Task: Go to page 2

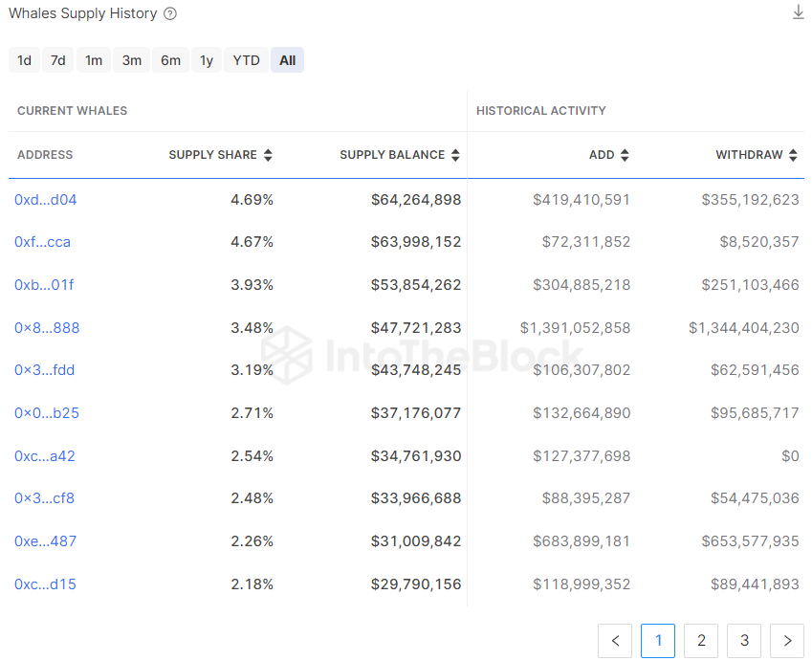Action: tap(701, 641)
